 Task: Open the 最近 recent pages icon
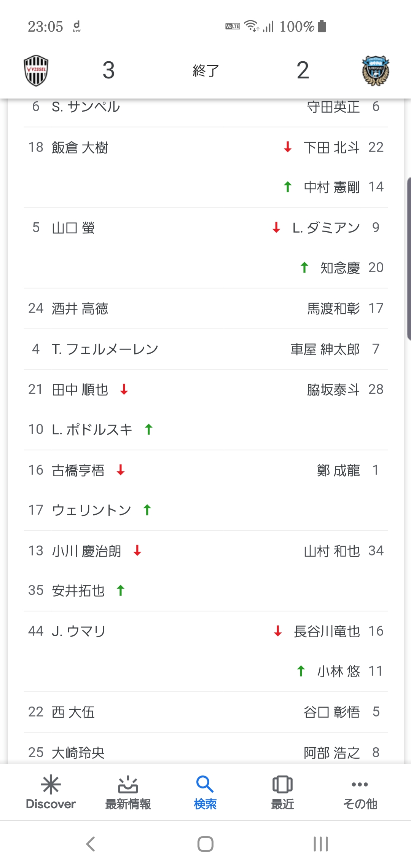click(x=282, y=785)
